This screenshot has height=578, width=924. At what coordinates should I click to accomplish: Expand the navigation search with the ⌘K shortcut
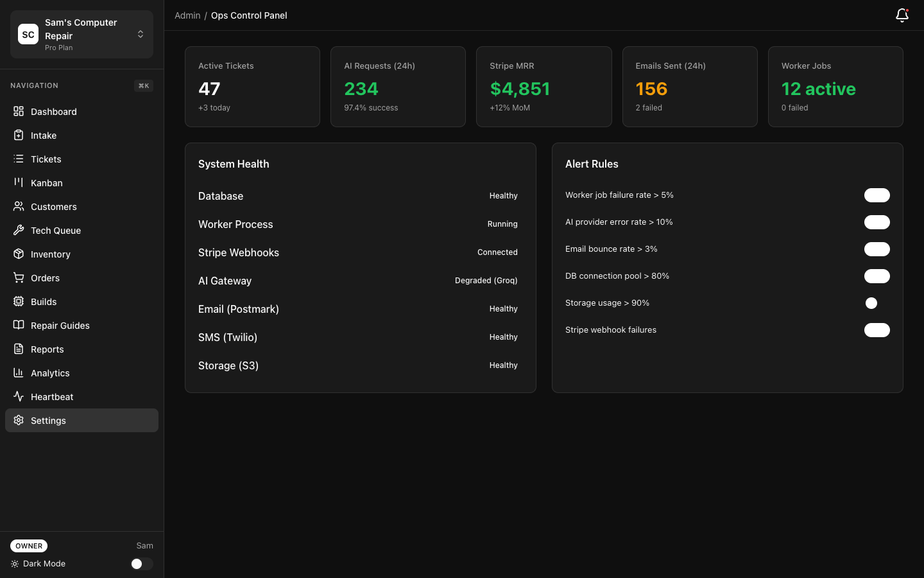coord(143,85)
